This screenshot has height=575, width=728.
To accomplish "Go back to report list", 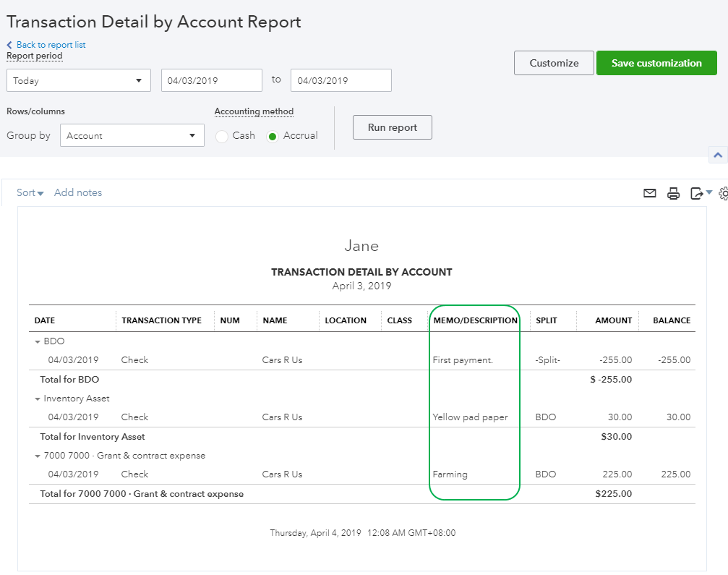I will [50, 45].
